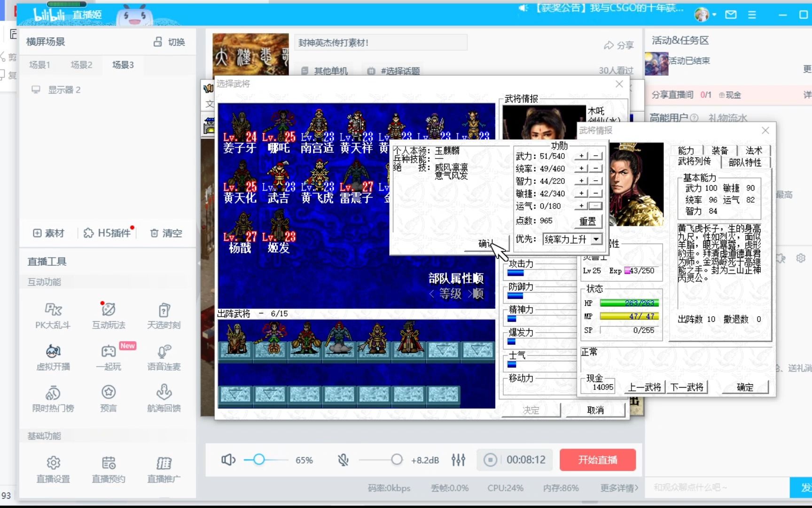Screen dimensions: 812x508
Task: Click 其他单机 category
Action: (325, 71)
